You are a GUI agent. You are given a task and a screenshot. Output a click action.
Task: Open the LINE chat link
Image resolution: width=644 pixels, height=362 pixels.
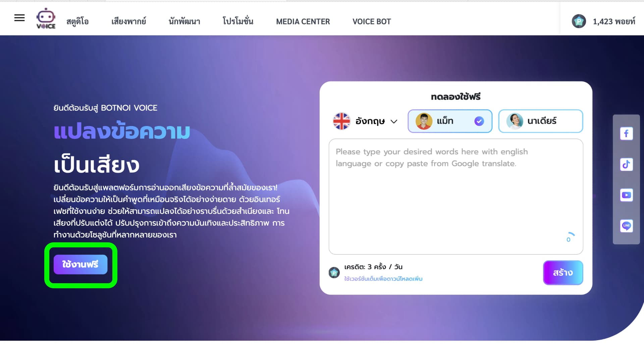pos(626,226)
